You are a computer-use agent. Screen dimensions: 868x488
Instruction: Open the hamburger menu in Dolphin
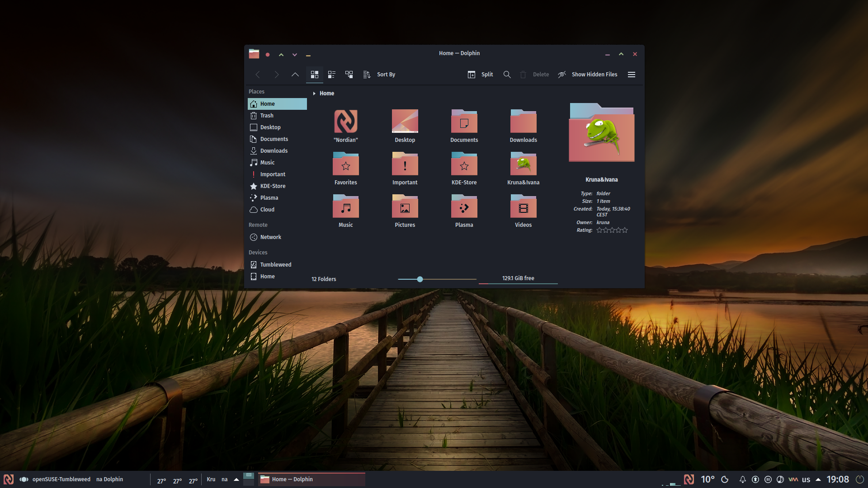click(632, 75)
